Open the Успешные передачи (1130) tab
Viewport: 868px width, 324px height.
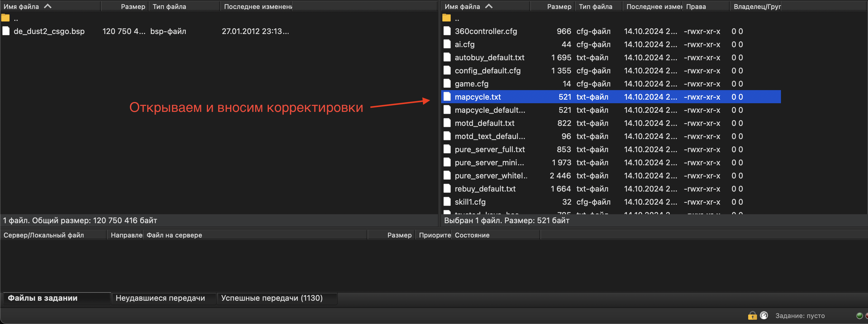(x=272, y=298)
